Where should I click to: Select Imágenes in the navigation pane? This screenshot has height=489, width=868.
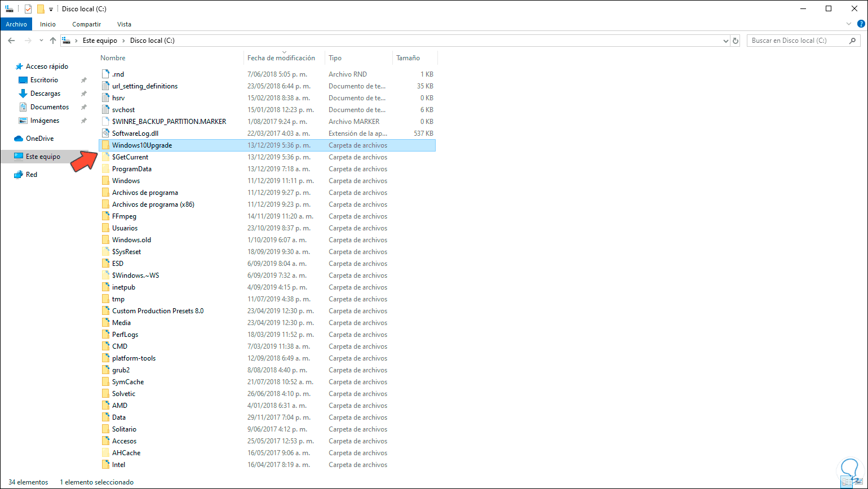[x=45, y=121]
